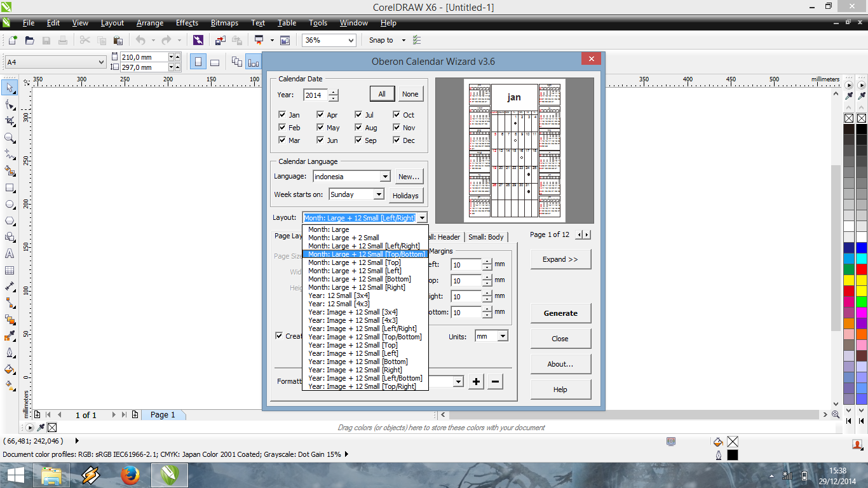This screenshot has height=488, width=868.
Task: Select Landscape orientation button
Action: 215,62
